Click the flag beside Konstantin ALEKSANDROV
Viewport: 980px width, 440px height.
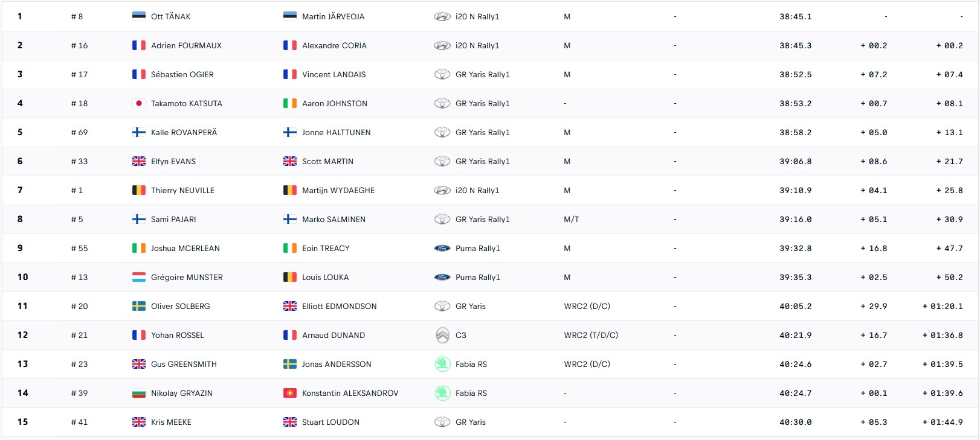[290, 393]
